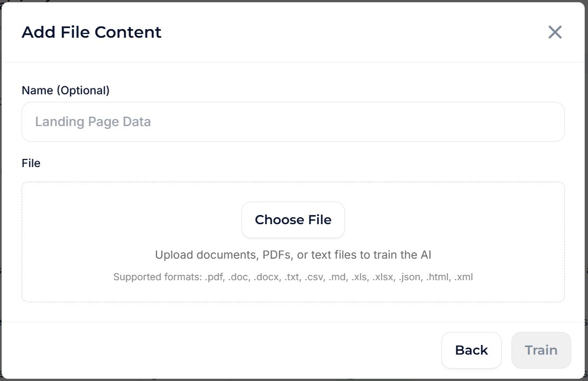Click the Choose File button

pos(293,220)
